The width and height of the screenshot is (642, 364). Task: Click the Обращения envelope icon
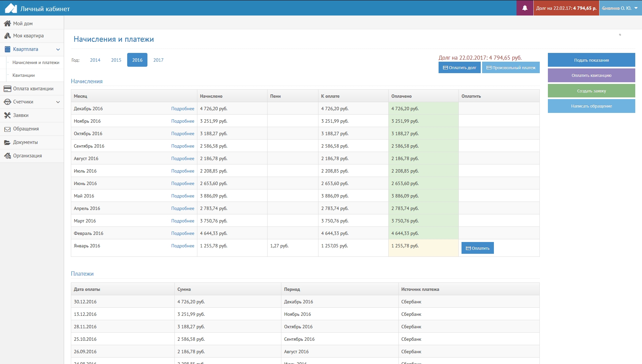7,129
